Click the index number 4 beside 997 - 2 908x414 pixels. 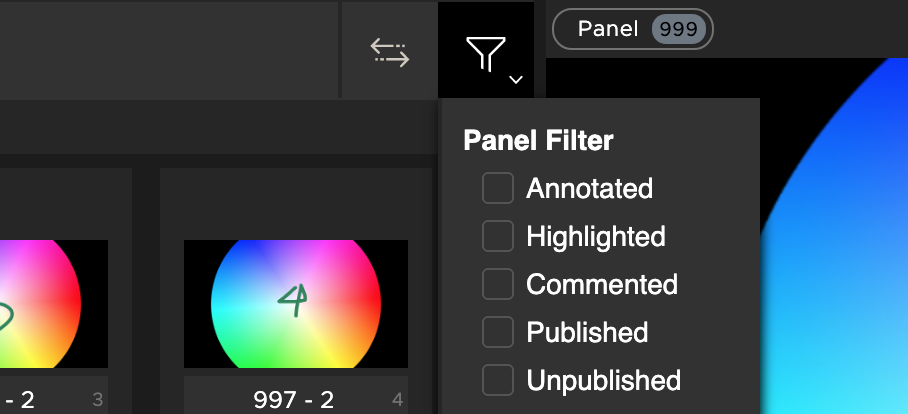coord(397,400)
